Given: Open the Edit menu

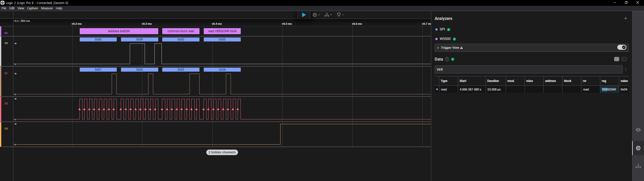Looking at the screenshot, I should point(12,8).
